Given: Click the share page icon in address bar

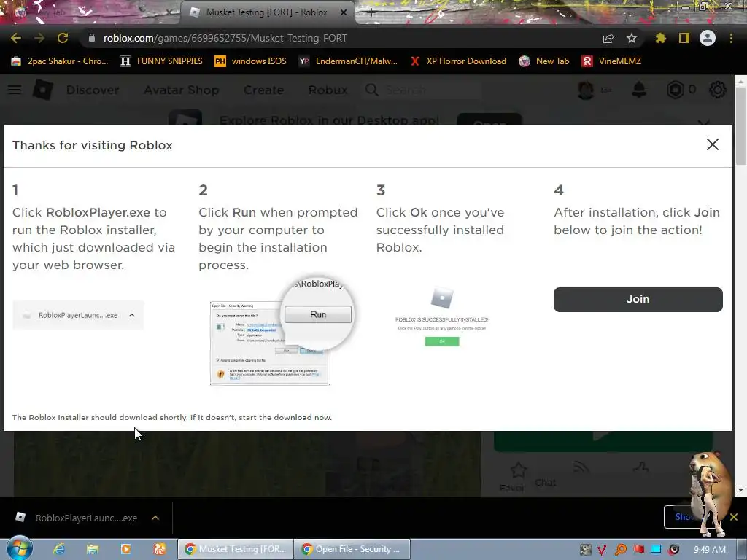Looking at the screenshot, I should (x=608, y=38).
